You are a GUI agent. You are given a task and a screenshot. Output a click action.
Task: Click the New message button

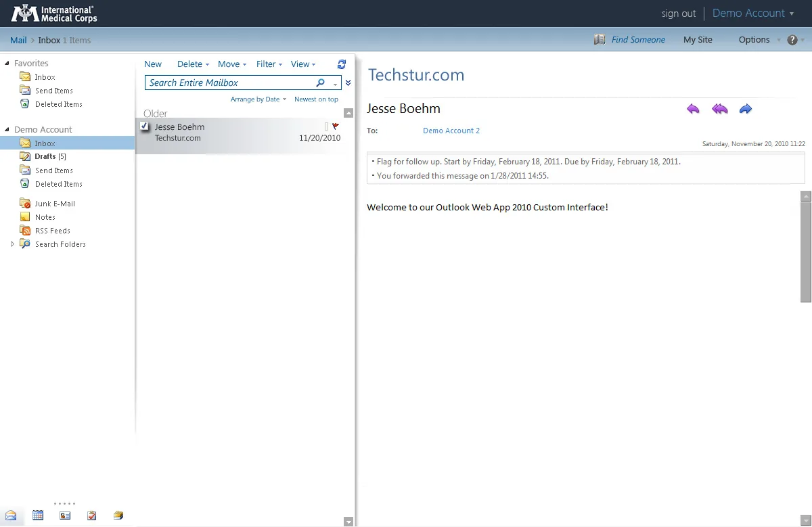[x=153, y=64]
